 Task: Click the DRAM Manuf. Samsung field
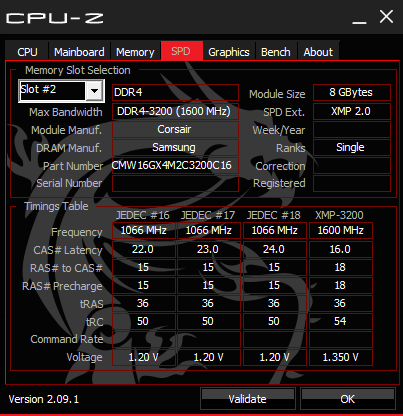point(175,147)
